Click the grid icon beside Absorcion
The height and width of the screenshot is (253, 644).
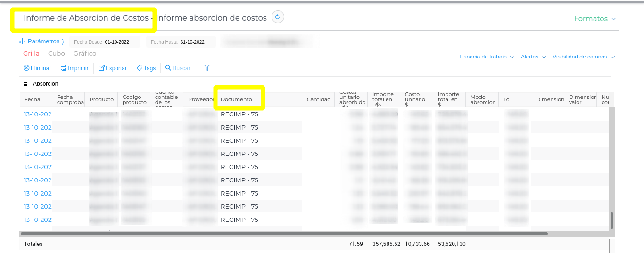coord(25,84)
